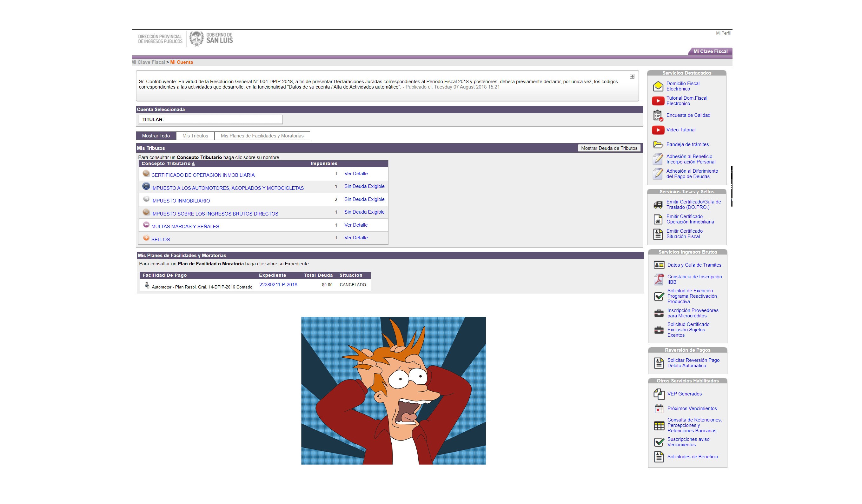Open IMPUESTO A LOS AUTOMOTORES concept link
Screen dimensions: 862x504
[x=228, y=188]
